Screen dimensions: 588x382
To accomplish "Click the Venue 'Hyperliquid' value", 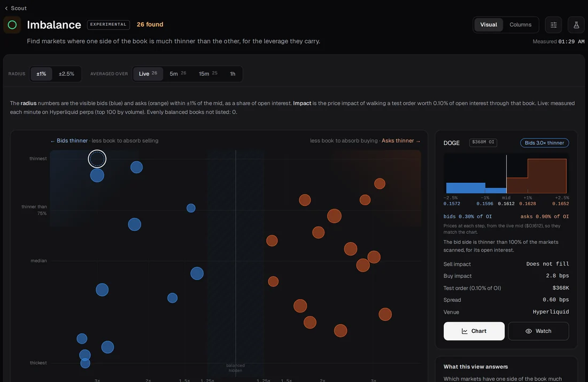I will coord(551,312).
